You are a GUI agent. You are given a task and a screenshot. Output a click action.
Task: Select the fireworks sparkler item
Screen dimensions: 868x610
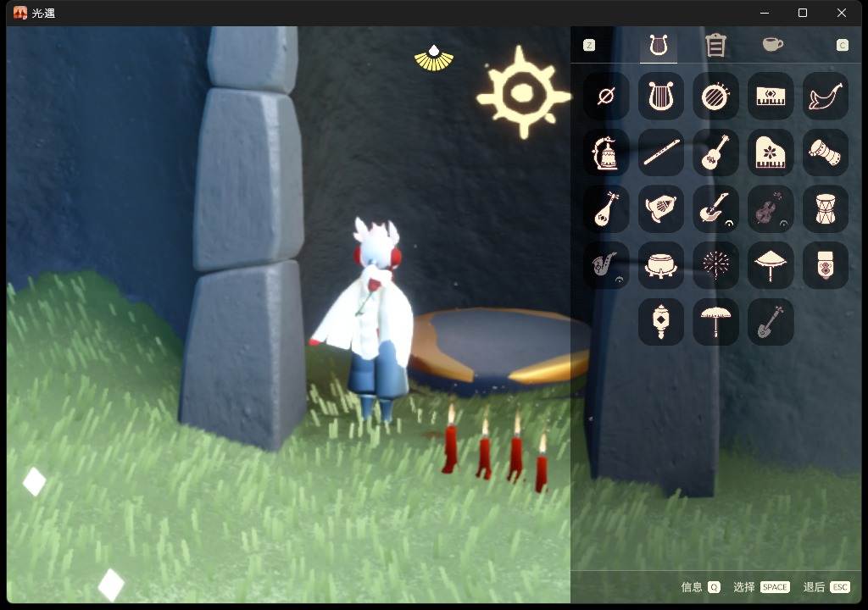tap(715, 265)
